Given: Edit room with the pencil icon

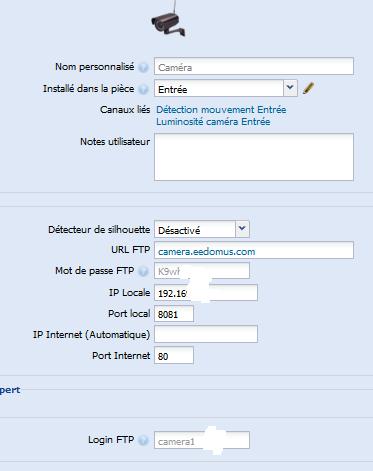Looking at the screenshot, I should click(308, 88).
